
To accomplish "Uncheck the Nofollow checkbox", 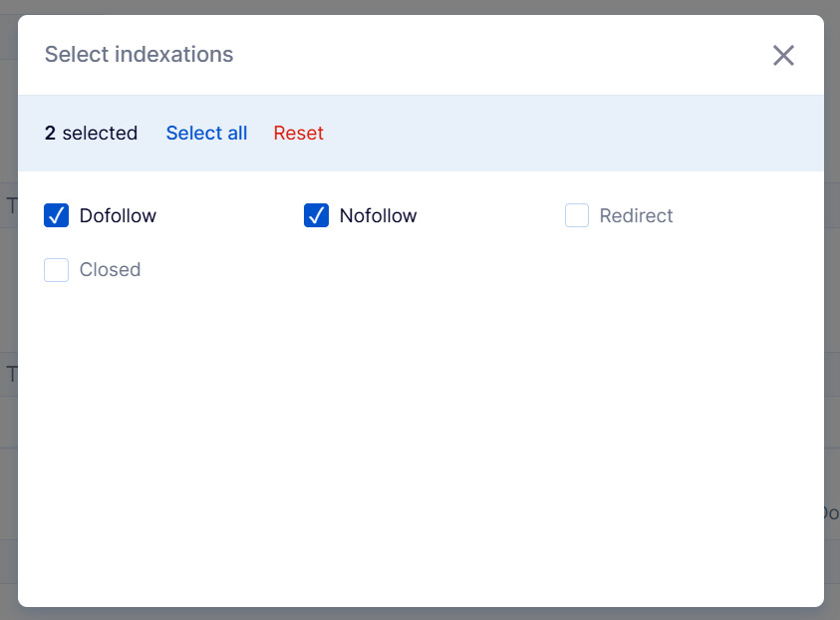I will coord(316,215).
